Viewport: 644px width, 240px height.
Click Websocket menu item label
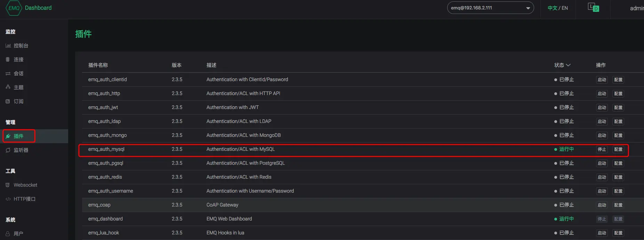(25, 185)
